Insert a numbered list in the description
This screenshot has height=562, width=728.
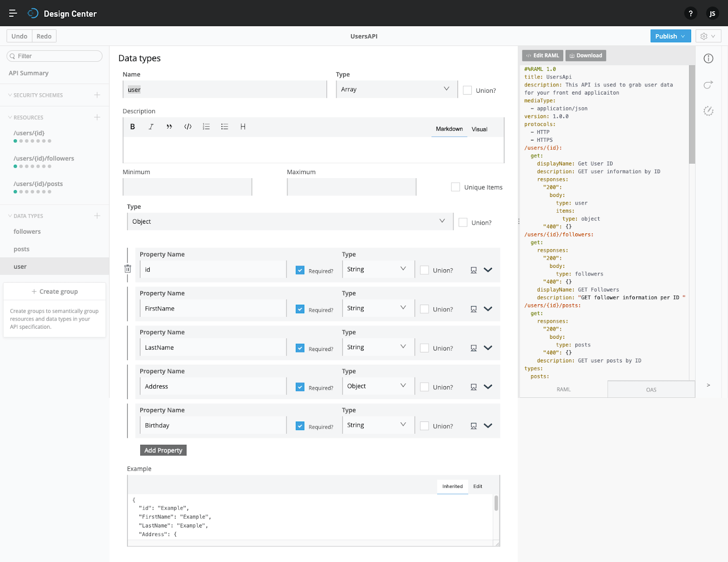(206, 127)
